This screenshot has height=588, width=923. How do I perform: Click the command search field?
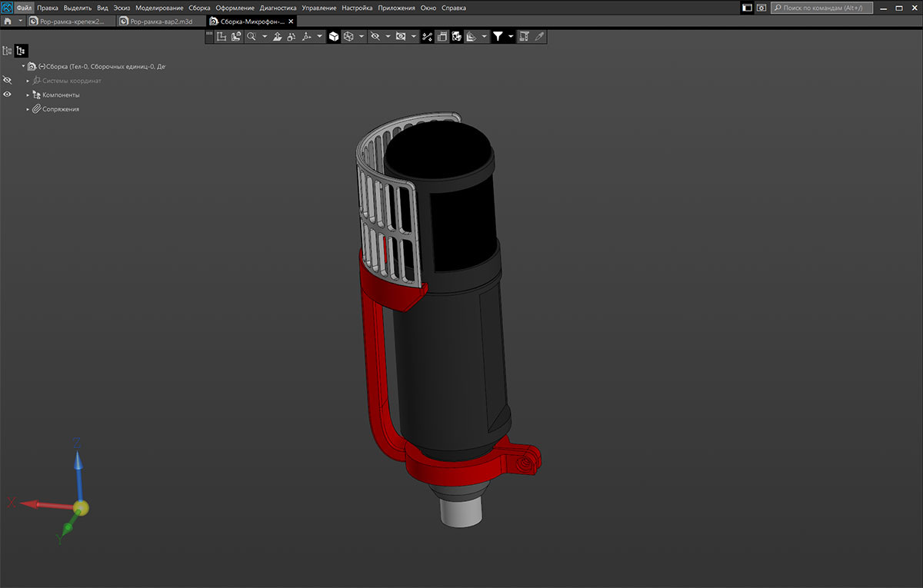click(x=821, y=8)
